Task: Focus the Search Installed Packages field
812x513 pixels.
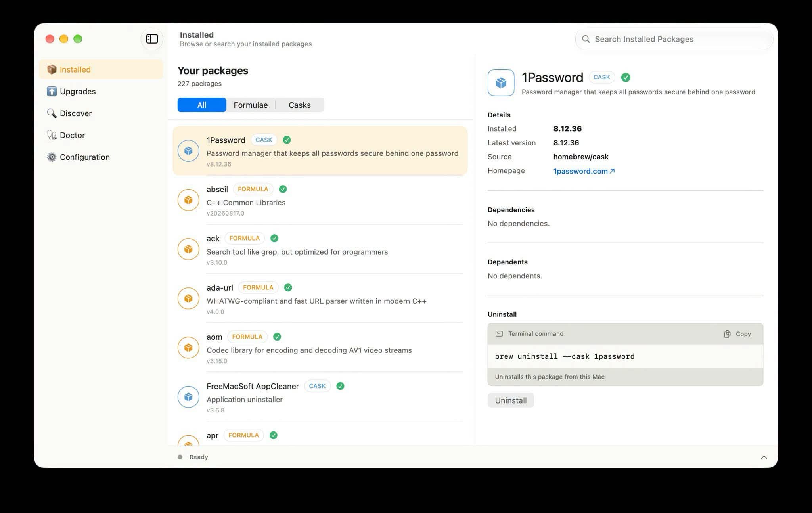Action: pos(674,39)
